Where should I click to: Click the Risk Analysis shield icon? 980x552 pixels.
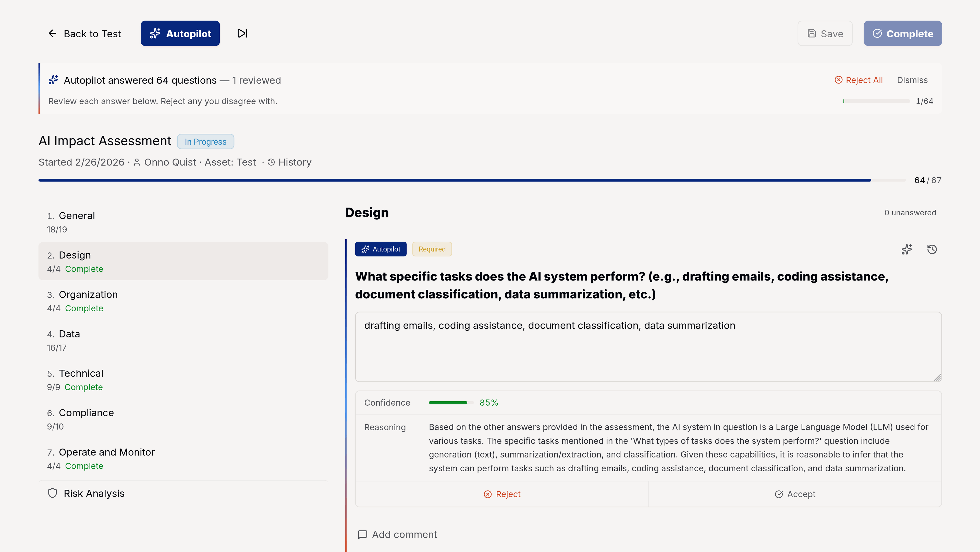[x=53, y=493]
